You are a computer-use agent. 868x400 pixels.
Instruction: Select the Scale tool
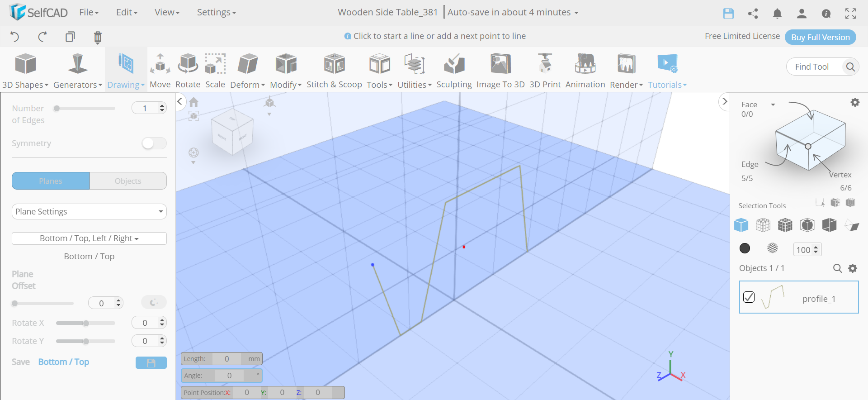tap(215, 71)
